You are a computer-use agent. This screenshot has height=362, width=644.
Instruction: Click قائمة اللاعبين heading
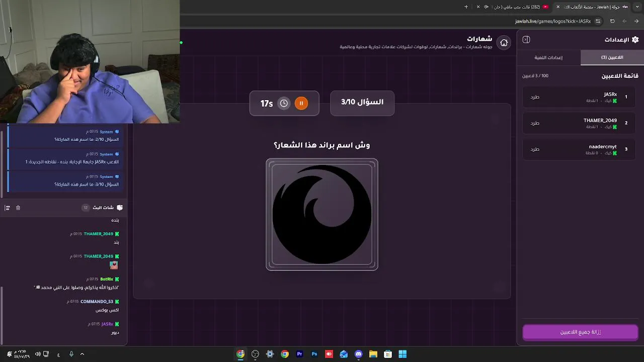coord(620,76)
